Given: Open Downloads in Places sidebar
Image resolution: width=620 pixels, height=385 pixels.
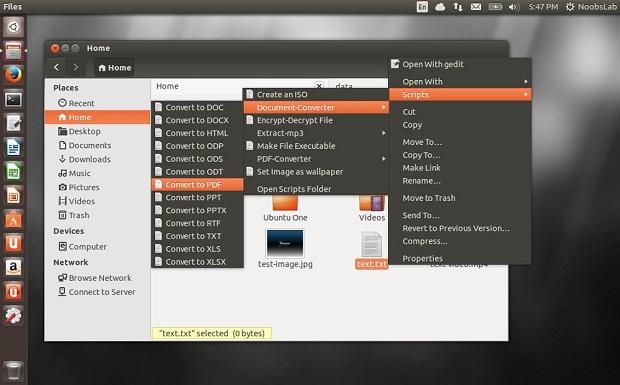Looking at the screenshot, I should pos(97,159).
